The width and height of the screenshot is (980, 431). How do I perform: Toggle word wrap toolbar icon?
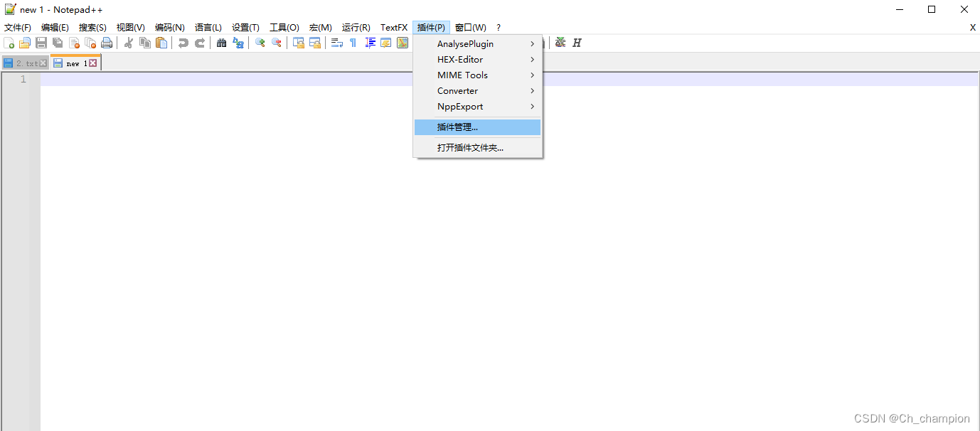337,43
